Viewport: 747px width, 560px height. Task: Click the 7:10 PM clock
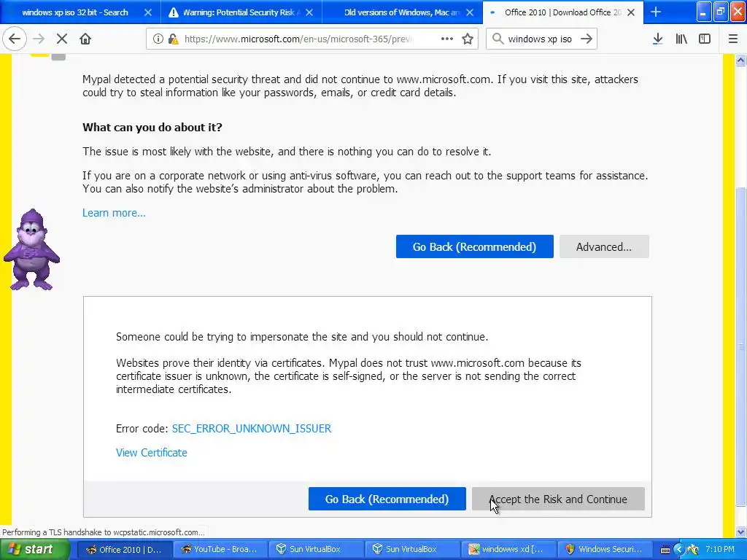point(720,550)
